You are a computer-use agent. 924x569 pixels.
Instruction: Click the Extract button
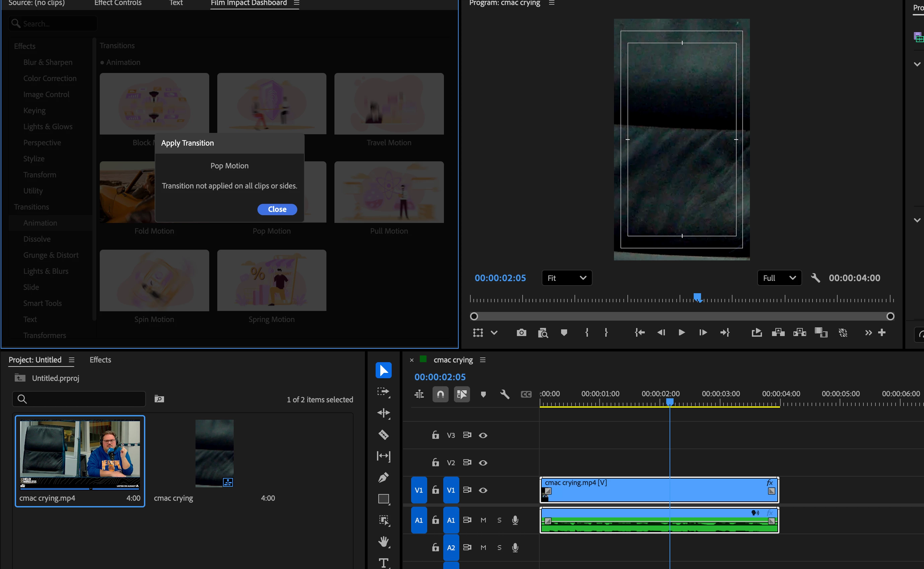tap(799, 332)
